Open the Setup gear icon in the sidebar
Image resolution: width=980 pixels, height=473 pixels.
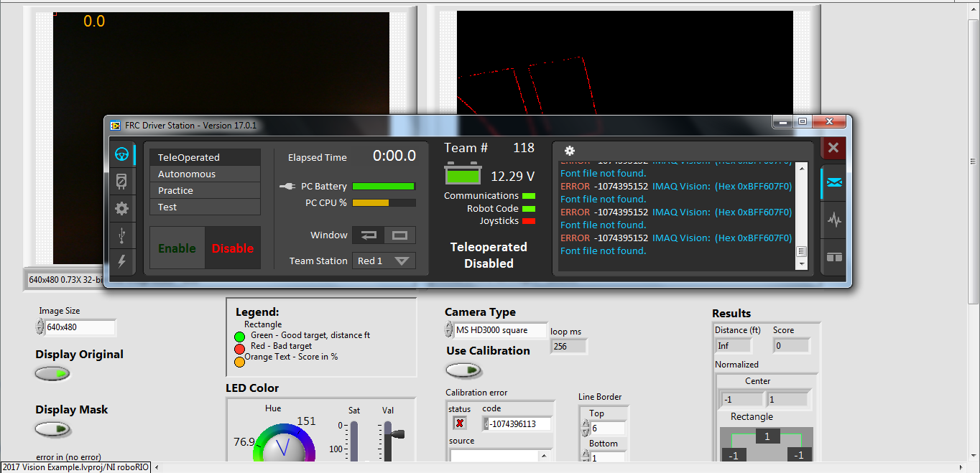[123, 208]
